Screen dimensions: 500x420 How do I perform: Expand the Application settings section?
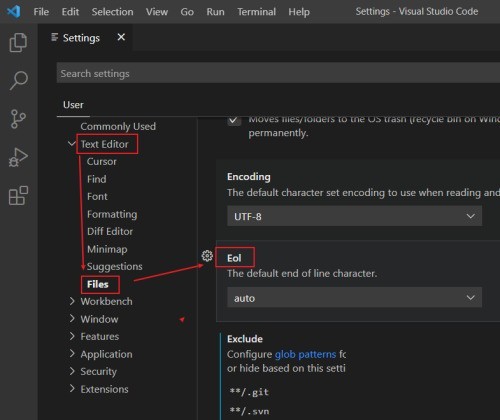pyautogui.click(x=72, y=353)
